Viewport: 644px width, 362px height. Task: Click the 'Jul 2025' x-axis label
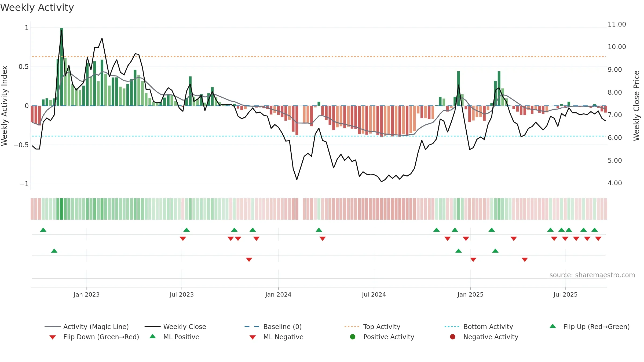point(565,294)
